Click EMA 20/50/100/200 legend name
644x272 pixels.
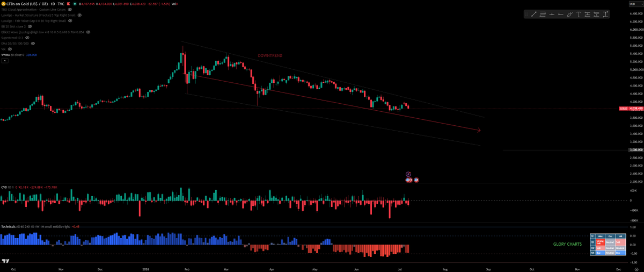click(x=15, y=44)
